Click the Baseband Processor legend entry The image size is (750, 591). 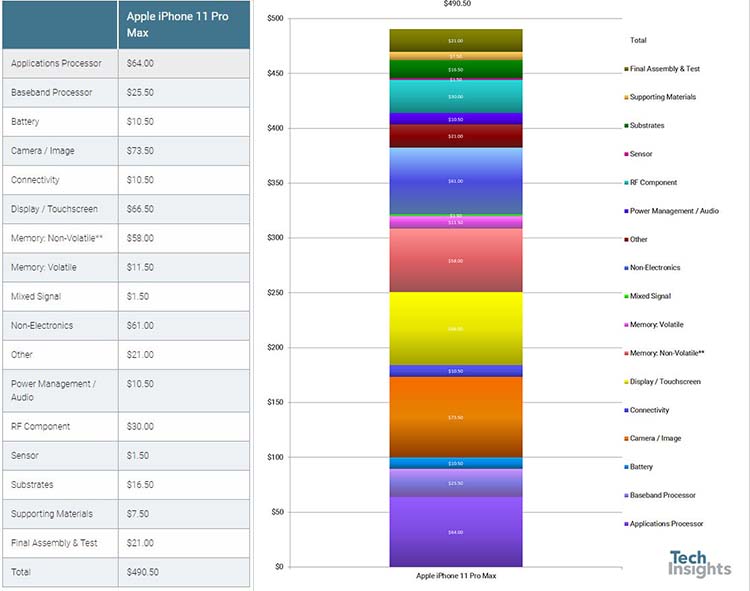[660, 495]
